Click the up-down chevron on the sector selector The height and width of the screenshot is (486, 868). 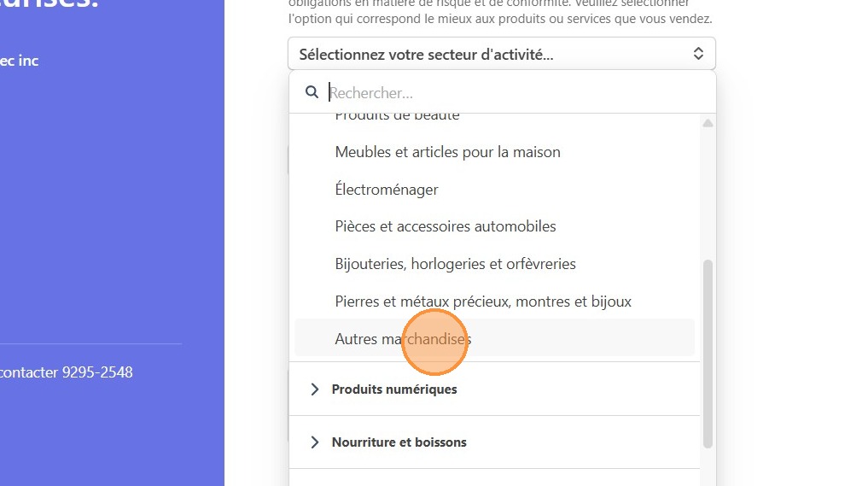click(698, 54)
